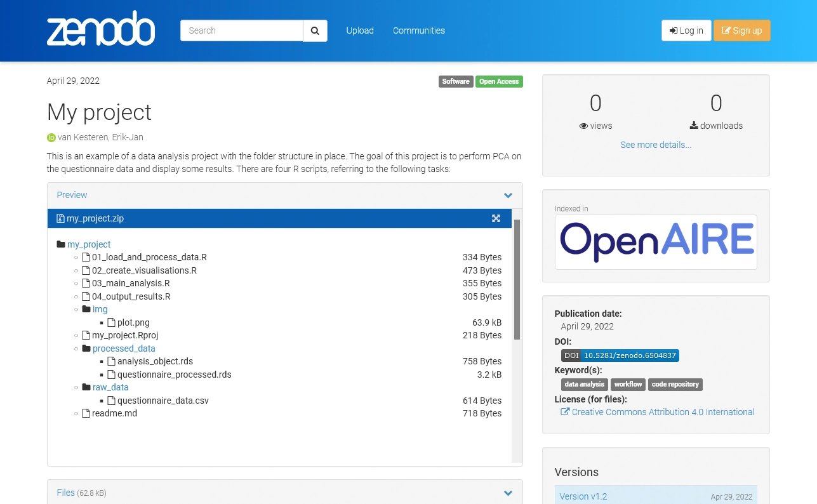This screenshot has height=504, width=817.
Task: Click the Zenodo logo
Action: coord(101,29)
